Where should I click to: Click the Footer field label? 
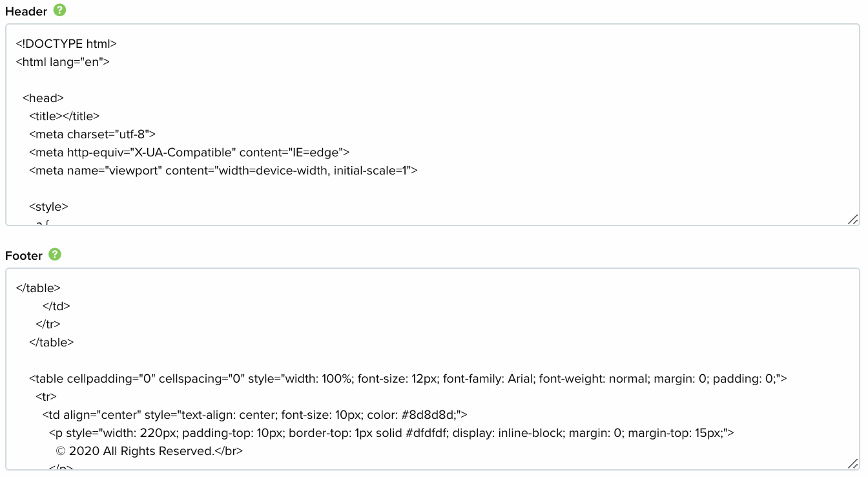(x=24, y=256)
